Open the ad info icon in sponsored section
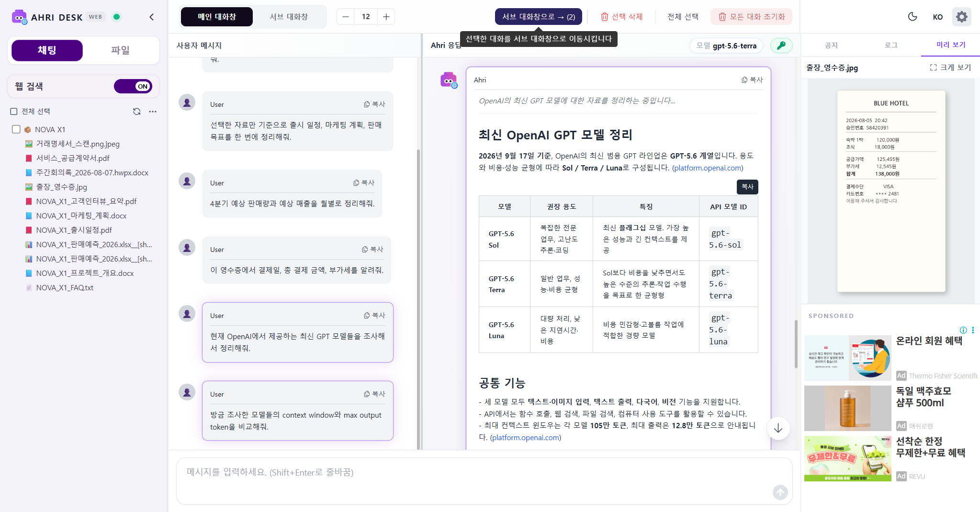Viewport: 980px width, 512px height. tap(963, 330)
